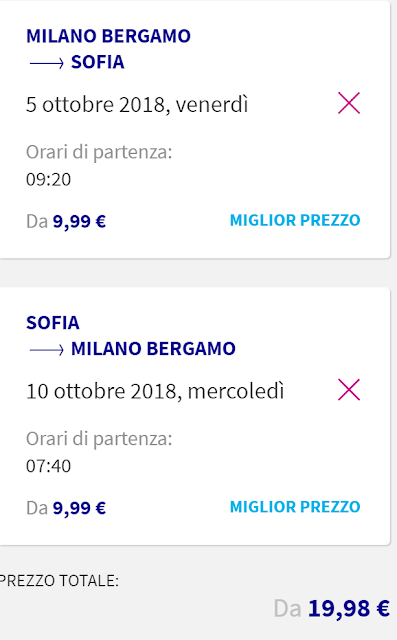
Task: Click the return 9,99 € price
Action: click(x=79, y=508)
